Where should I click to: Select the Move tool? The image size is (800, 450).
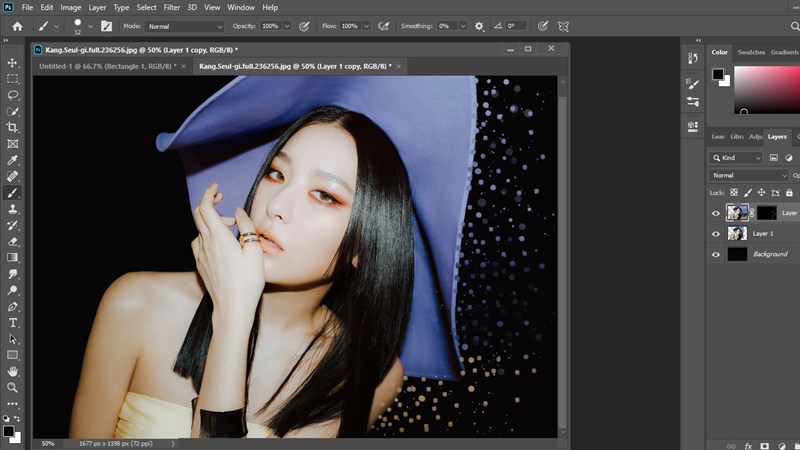pyautogui.click(x=12, y=63)
